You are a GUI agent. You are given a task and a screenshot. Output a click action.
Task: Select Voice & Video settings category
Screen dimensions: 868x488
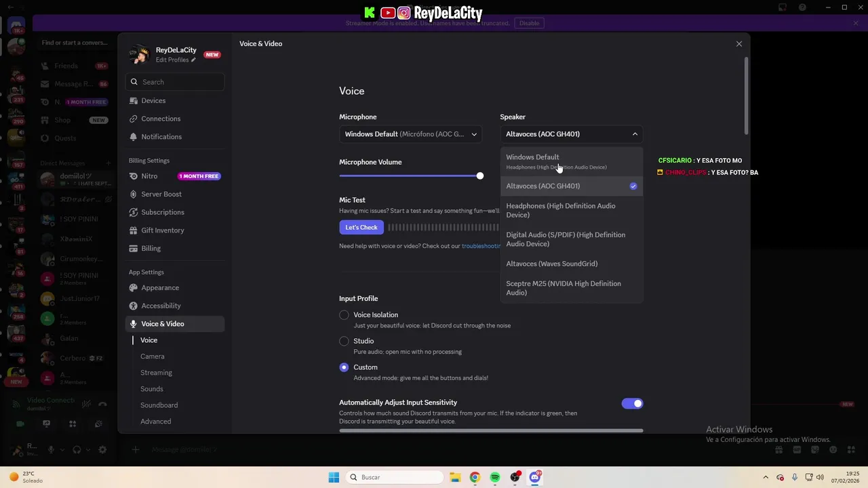click(x=175, y=324)
